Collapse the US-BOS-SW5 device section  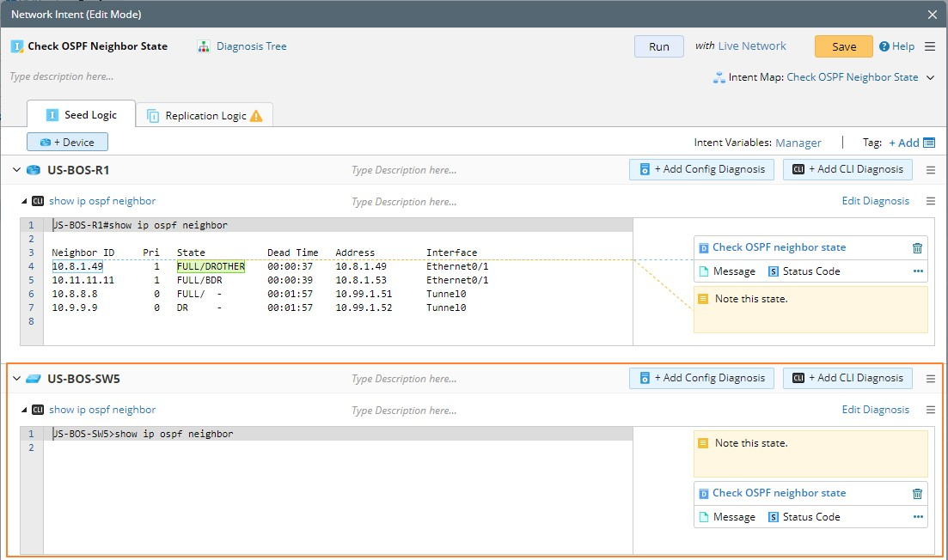click(16, 379)
